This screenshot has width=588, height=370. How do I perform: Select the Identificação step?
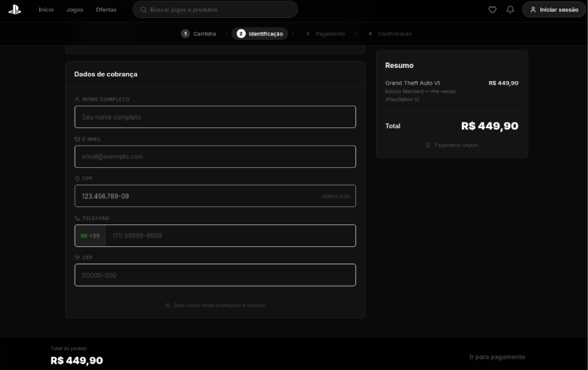[x=260, y=34]
